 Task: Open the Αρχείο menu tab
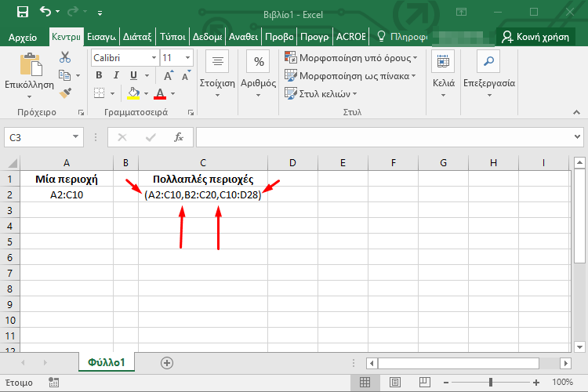coord(24,37)
